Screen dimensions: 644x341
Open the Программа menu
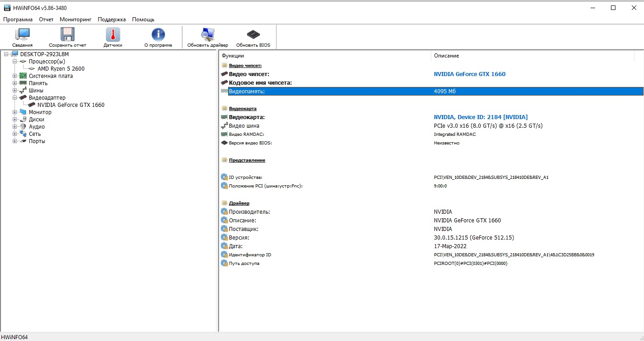coord(18,19)
